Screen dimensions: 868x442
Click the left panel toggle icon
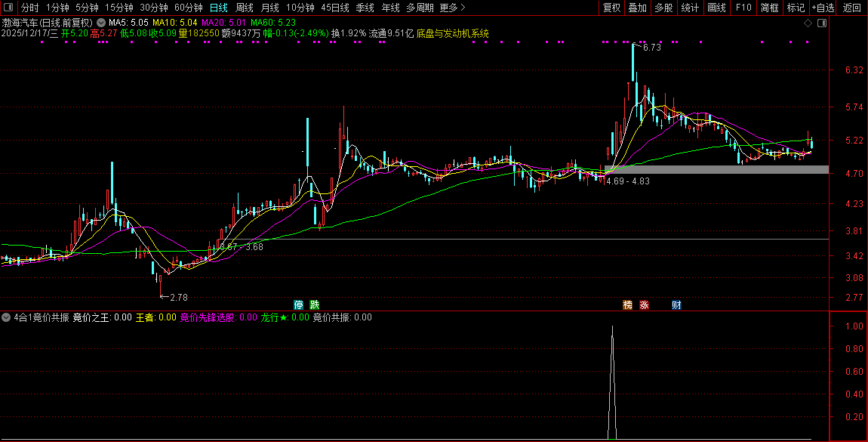tap(8, 8)
